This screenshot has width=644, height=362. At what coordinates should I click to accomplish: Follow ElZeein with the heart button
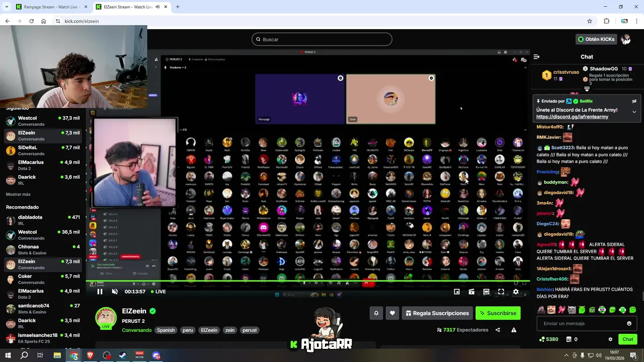pos(392,313)
